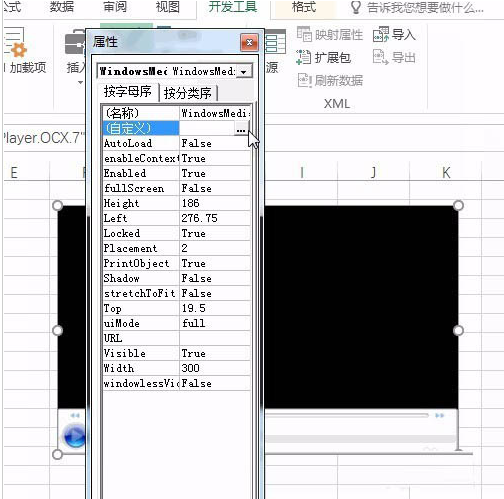Screen dimensions: 504x499
Task: Click the Refresh Data icon
Action: (304, 80)
